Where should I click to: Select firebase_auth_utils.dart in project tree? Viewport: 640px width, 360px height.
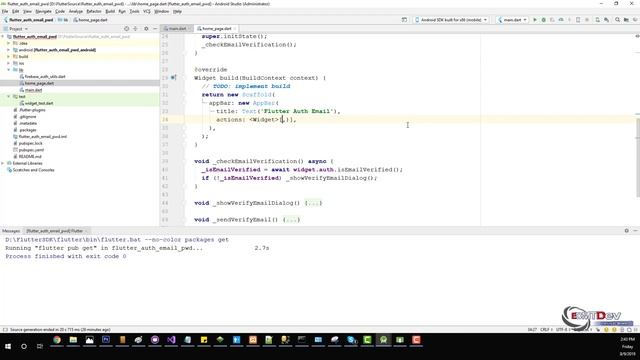(45, 76)
